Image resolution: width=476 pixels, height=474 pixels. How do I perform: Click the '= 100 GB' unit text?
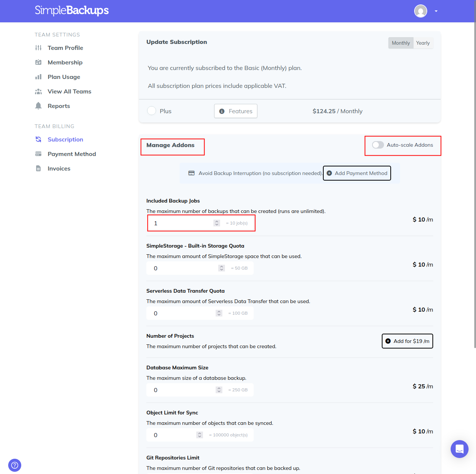tap(238, 313)
